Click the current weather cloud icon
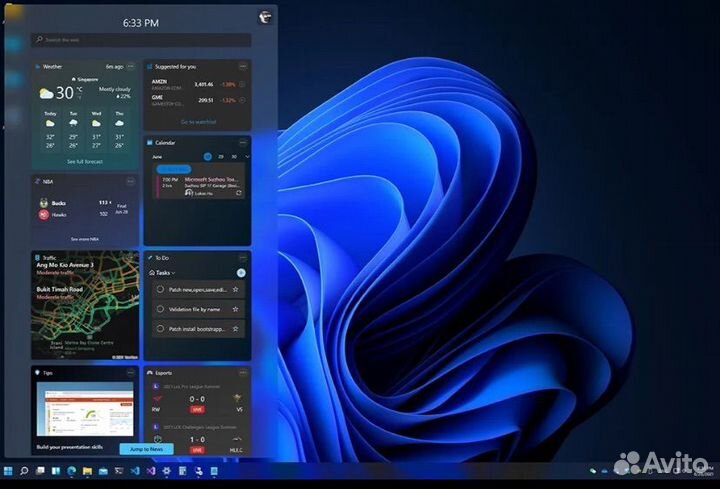 [x=46, y=94]
